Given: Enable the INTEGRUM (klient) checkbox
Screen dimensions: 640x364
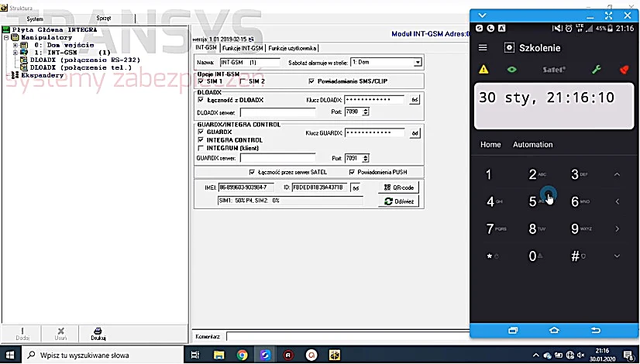Looking at the screenshot, I should pos(201,148).
